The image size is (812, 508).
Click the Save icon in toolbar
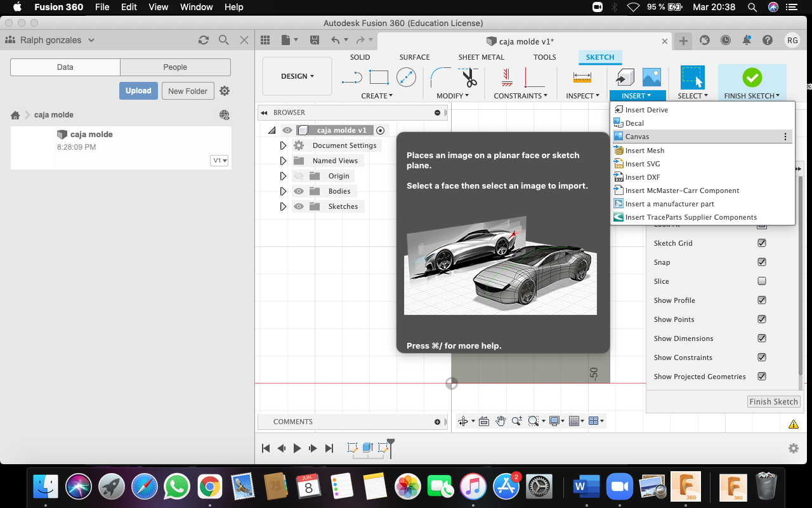click(315, 40)
